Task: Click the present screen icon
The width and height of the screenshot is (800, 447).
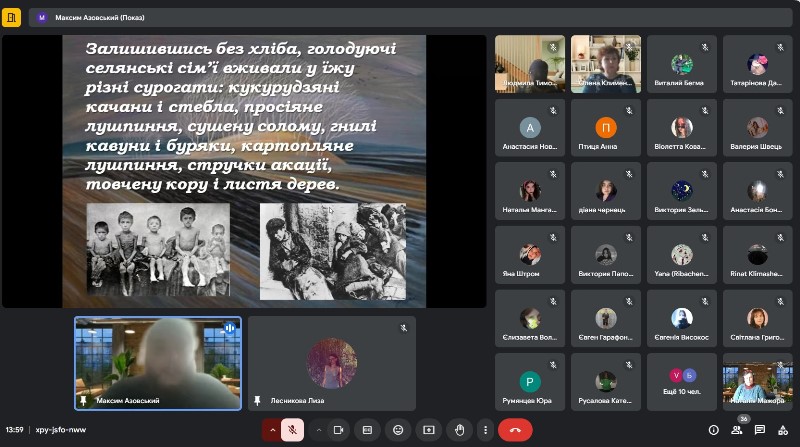Action: pyautogui.click(x=429, y=430)
